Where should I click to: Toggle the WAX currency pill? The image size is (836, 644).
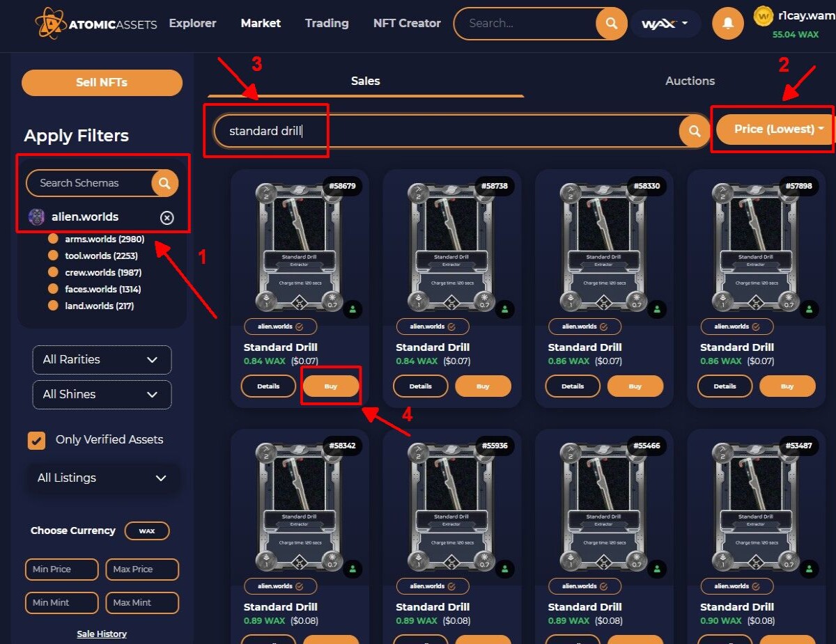point(147,531)
